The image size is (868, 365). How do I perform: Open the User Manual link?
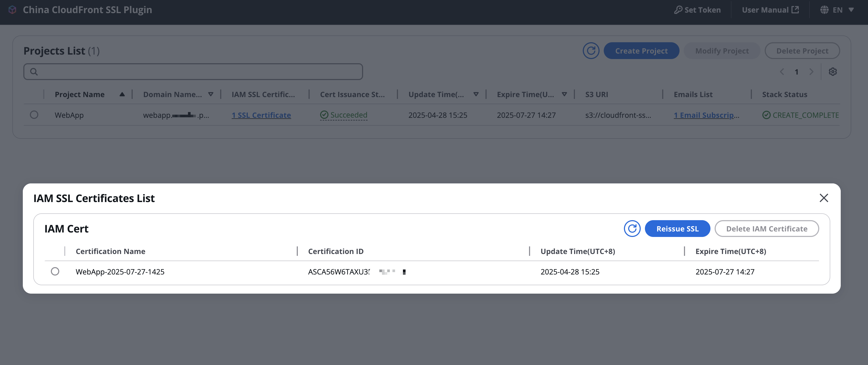point(770,10)
